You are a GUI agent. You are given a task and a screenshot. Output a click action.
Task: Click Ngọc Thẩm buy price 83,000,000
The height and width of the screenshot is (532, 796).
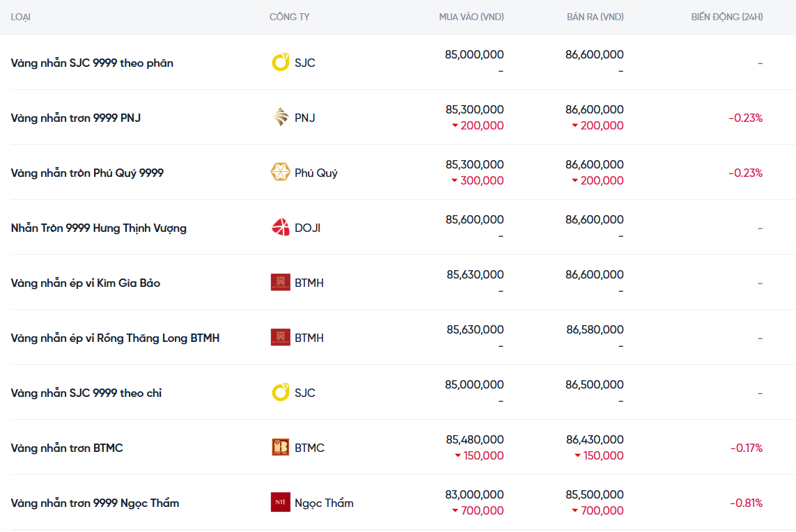475,494
